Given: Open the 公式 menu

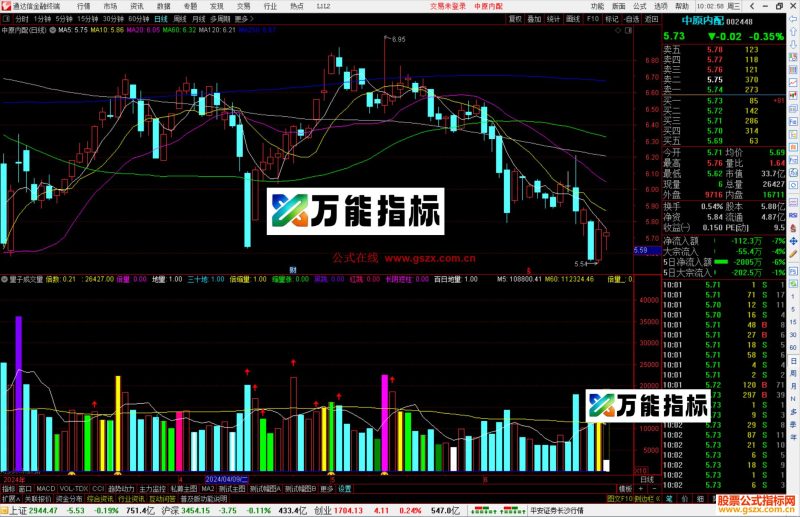Looking at the screenshot, I should click(640, 6).
